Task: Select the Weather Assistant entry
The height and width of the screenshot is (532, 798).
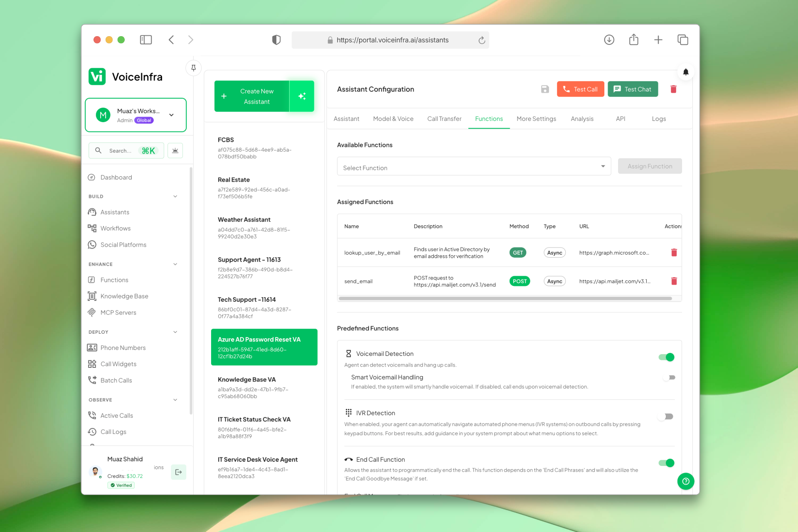Action: point(264,227)
